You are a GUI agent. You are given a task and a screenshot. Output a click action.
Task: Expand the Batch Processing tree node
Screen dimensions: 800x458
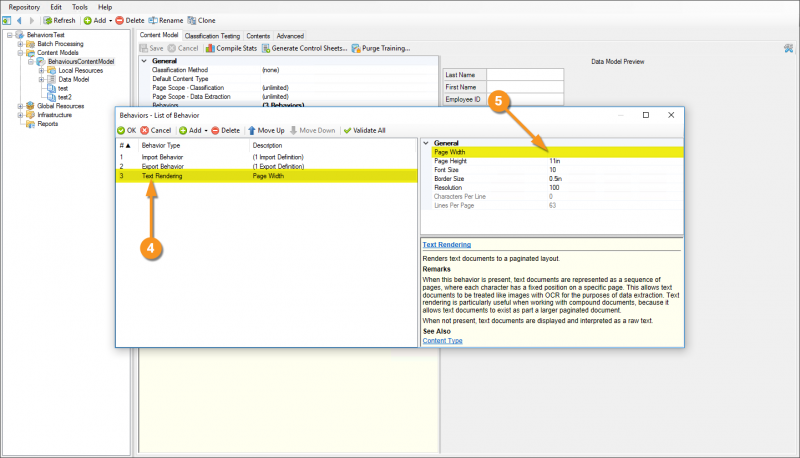point(20,44)
